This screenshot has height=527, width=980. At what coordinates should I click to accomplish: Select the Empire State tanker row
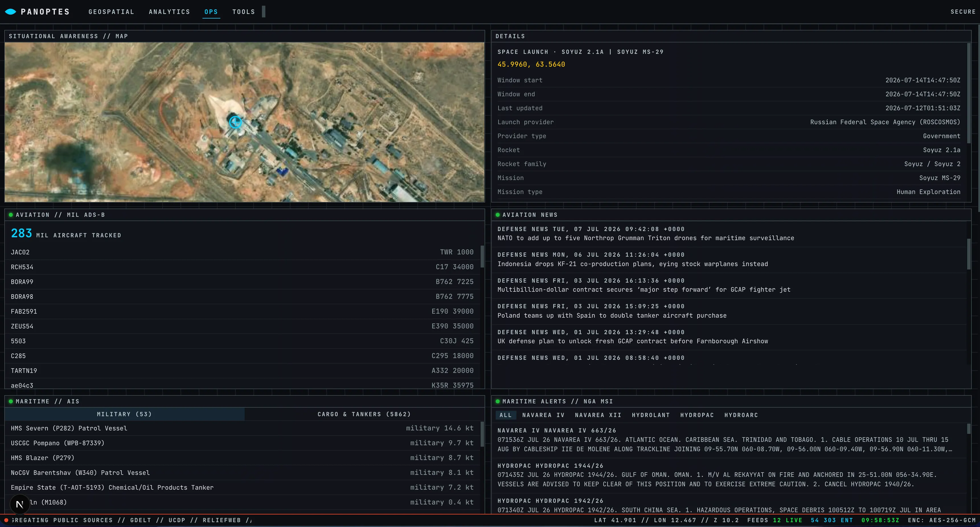click(242, 487)
